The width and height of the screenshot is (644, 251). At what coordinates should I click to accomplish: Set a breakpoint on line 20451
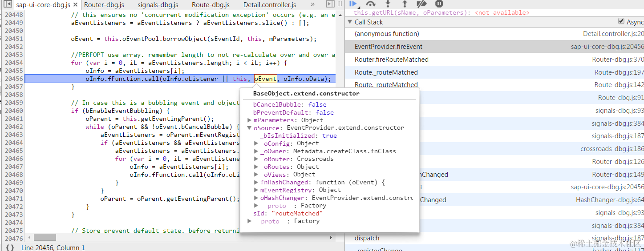coord(14,39)
